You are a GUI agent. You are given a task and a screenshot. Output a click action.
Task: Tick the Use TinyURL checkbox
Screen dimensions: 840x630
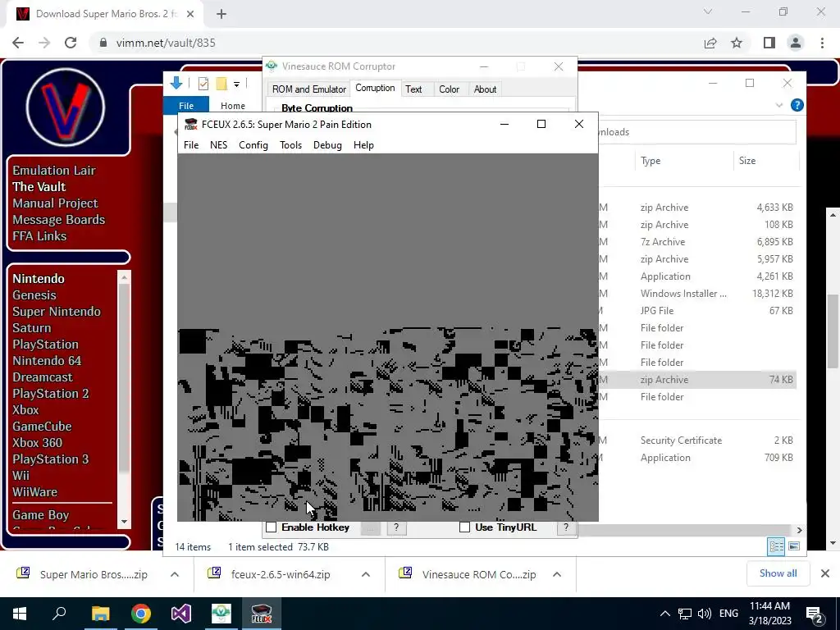click(x=465, y=527)
